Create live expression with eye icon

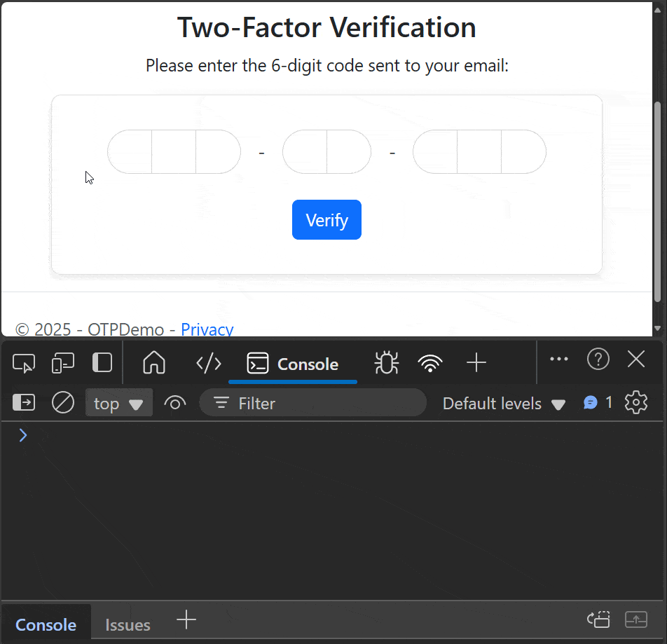coord(174,403)
